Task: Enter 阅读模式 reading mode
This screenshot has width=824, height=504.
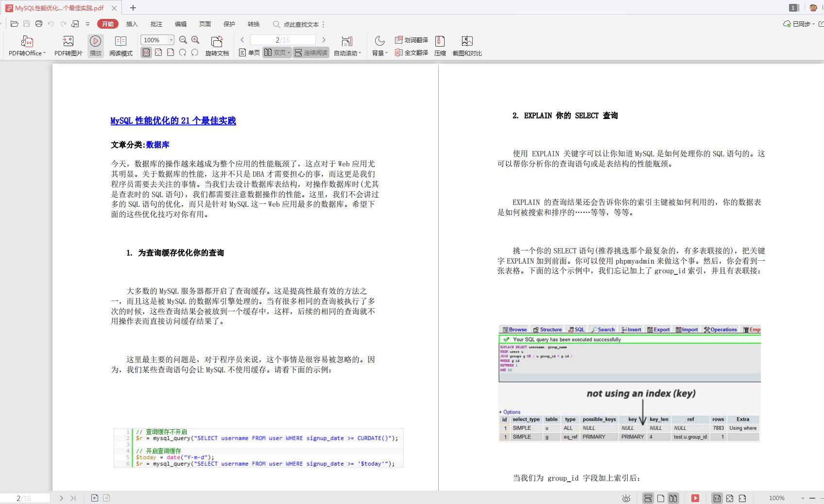Action: click(x=121, y=45)
